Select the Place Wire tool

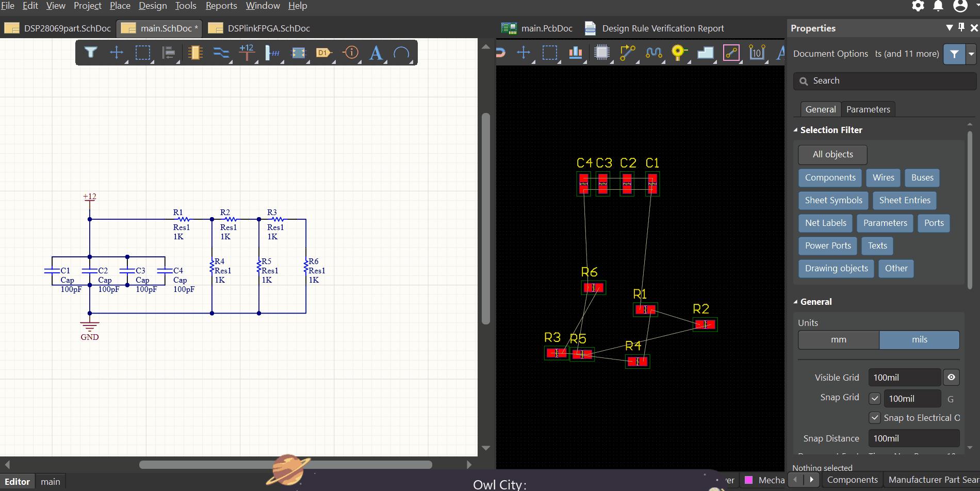[x=221, y=53]
